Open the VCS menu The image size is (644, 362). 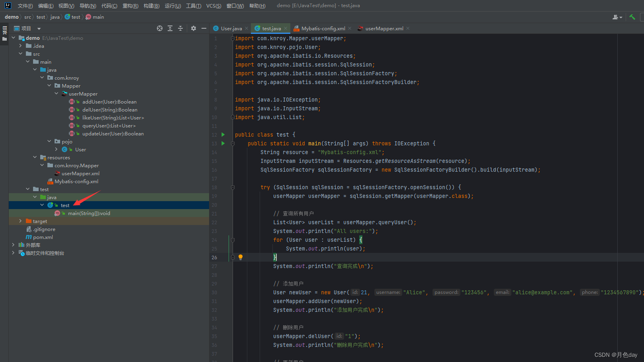214,6
